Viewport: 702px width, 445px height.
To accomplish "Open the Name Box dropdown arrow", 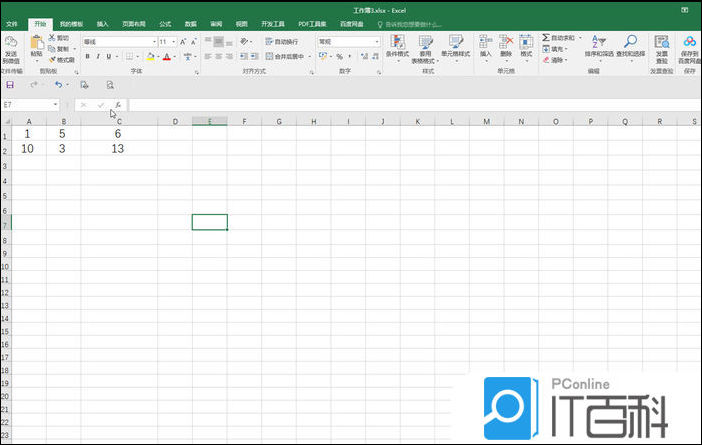I will [56, 105].
